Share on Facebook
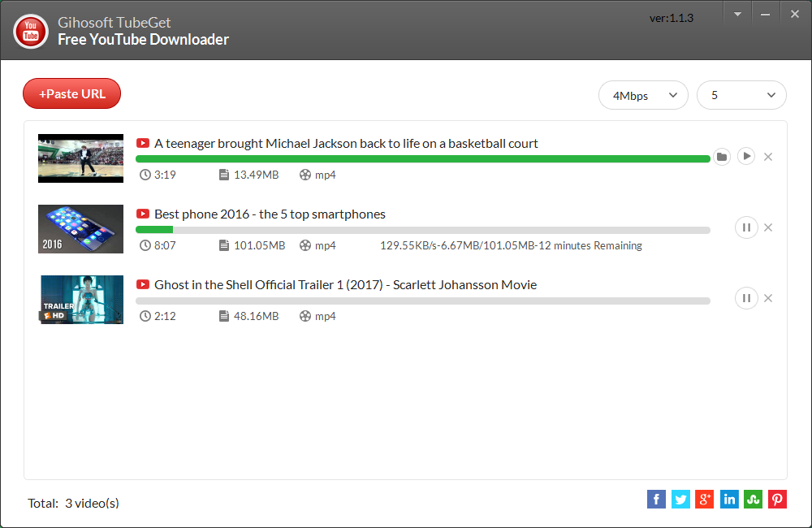The height and width of the screenshot is (528, 812). (x=656, y=500)
